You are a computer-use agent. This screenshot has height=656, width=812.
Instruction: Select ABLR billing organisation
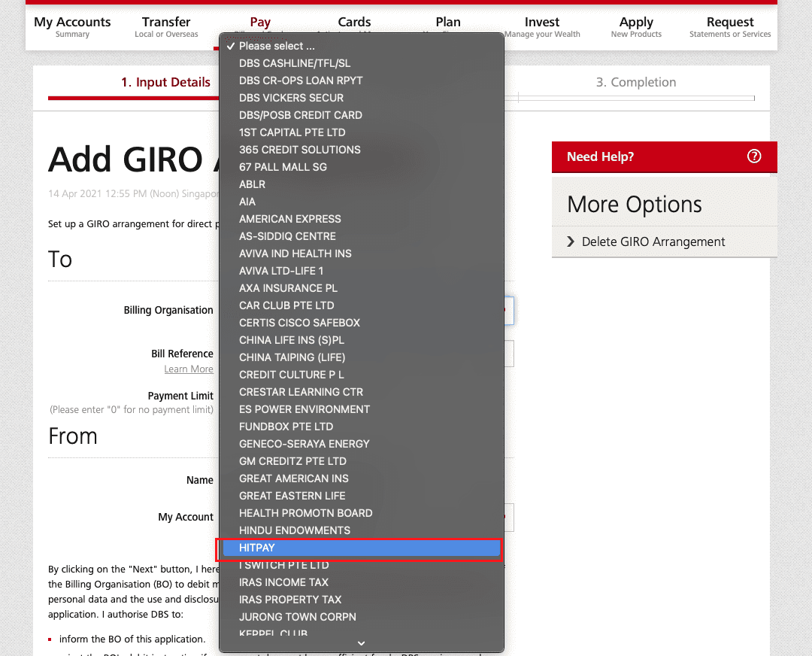coord(362,184)
